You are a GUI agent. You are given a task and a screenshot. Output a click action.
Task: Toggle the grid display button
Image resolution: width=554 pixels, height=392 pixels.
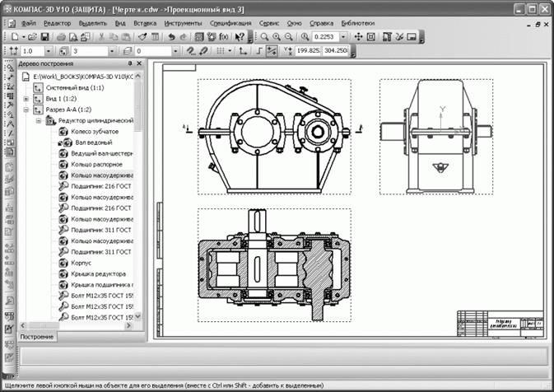click(221, 51)
